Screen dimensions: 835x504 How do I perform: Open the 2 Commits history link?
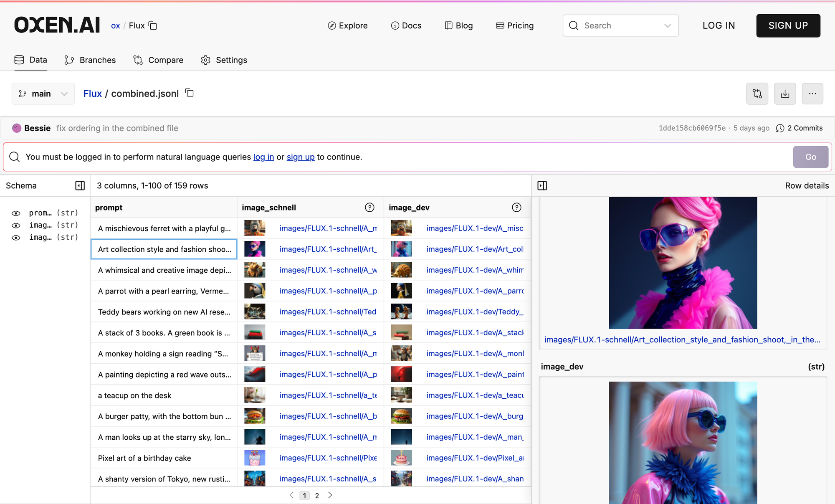tap(800, 128)
